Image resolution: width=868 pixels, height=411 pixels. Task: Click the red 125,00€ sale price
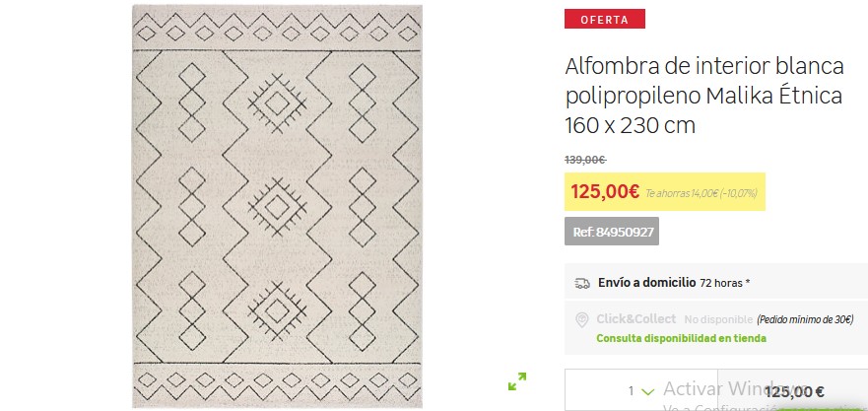(x=605, y=191)
